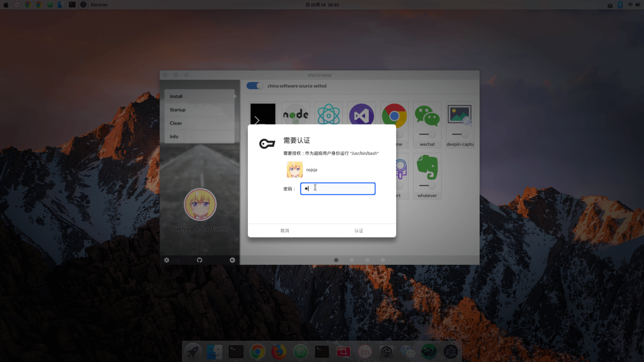Click the settings gear in sidebar footer

pos(167,260)
